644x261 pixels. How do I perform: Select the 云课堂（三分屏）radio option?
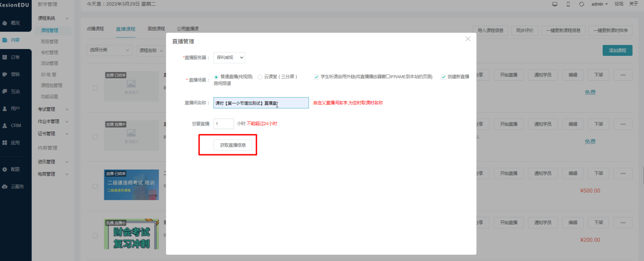click(x=260, y=77)
